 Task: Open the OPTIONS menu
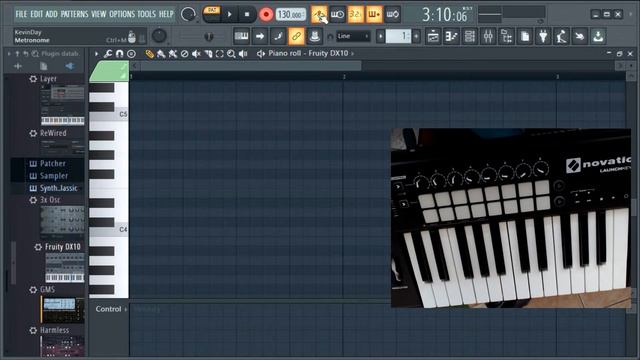122,14
